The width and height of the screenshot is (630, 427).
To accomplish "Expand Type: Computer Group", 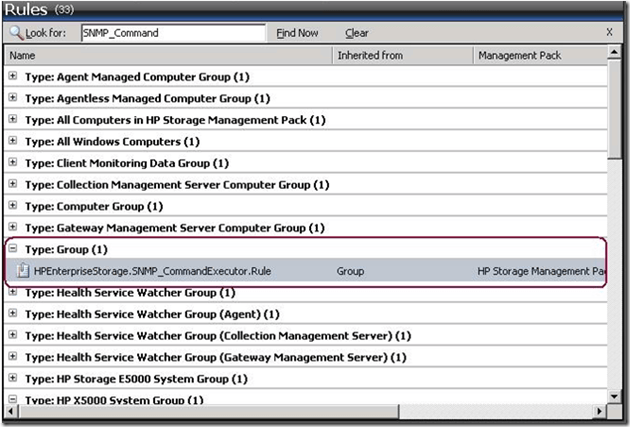I will (x=12, y=206).
